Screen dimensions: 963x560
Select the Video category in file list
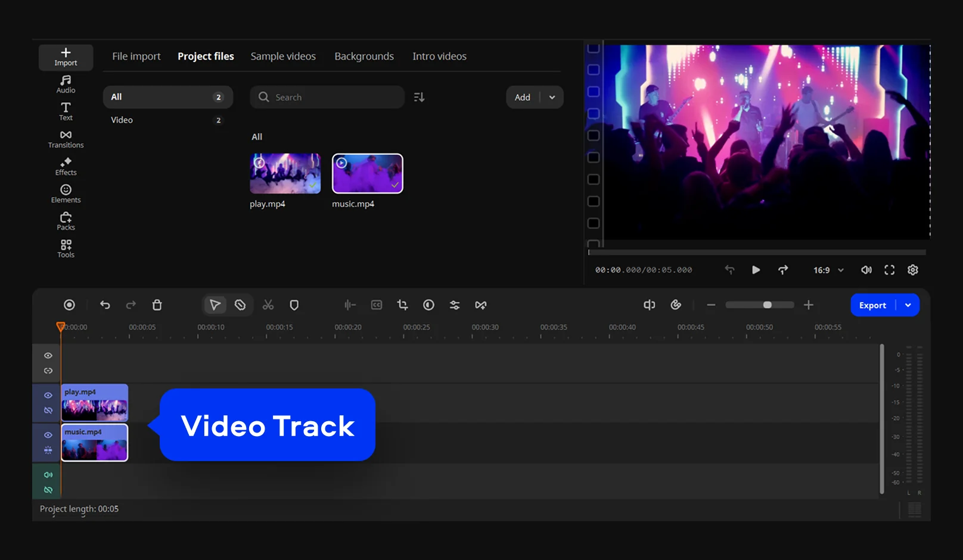point(122,120)
